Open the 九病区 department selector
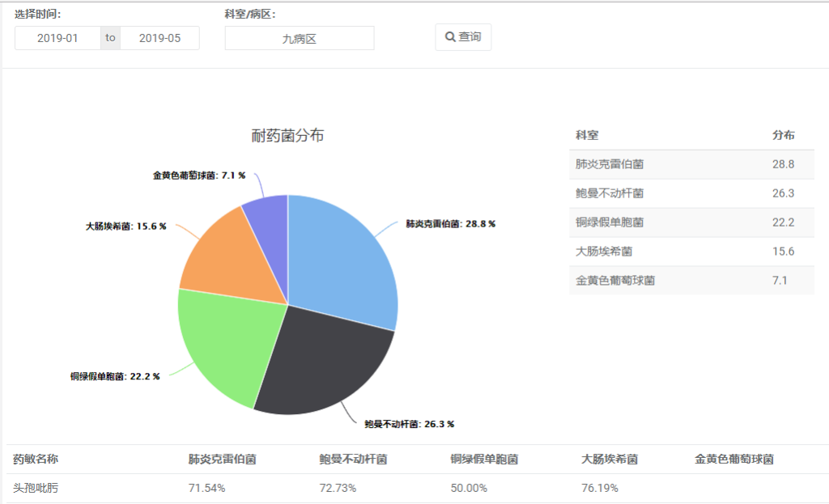Screen dimensions: 829x504 [300, 39]
